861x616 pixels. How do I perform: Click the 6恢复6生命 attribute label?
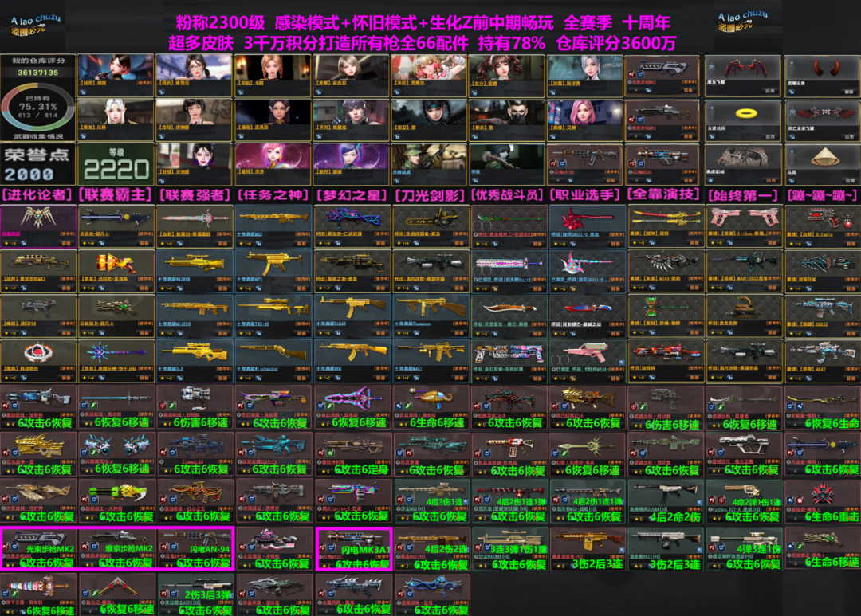832,423
